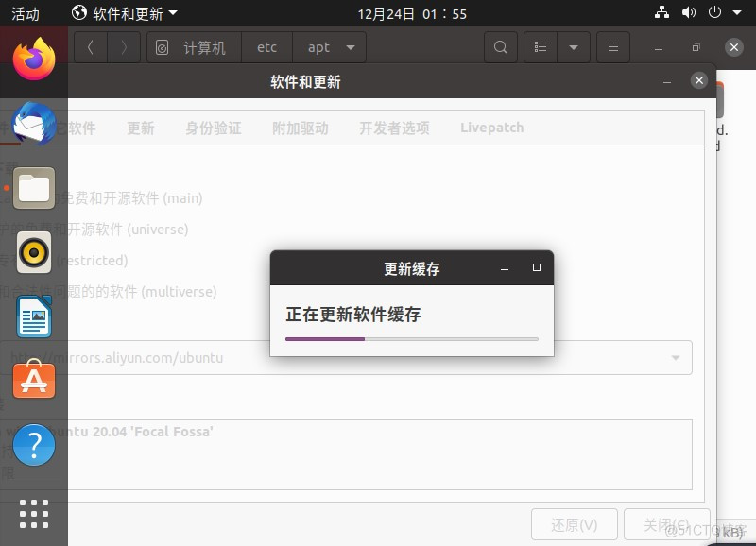The image size is (756, 546).
Task: Switch to the Livepatch tab
Action: [491, 128]
